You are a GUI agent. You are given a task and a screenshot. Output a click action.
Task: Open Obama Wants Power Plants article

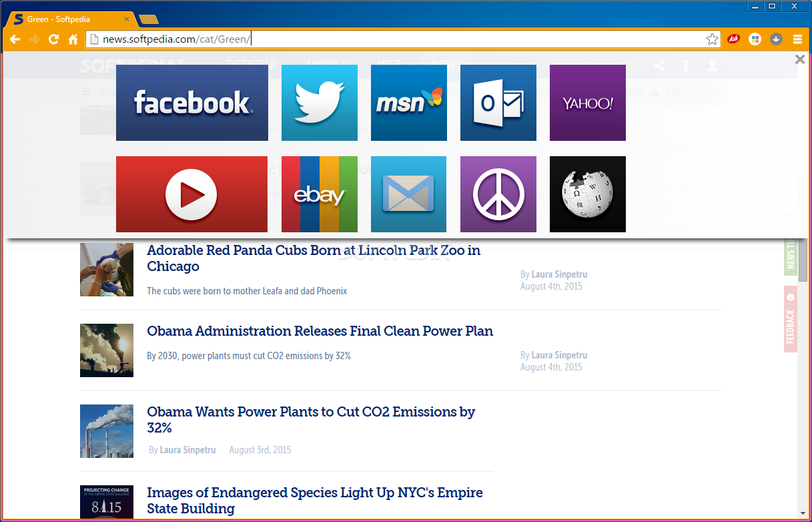click(311, 420)
